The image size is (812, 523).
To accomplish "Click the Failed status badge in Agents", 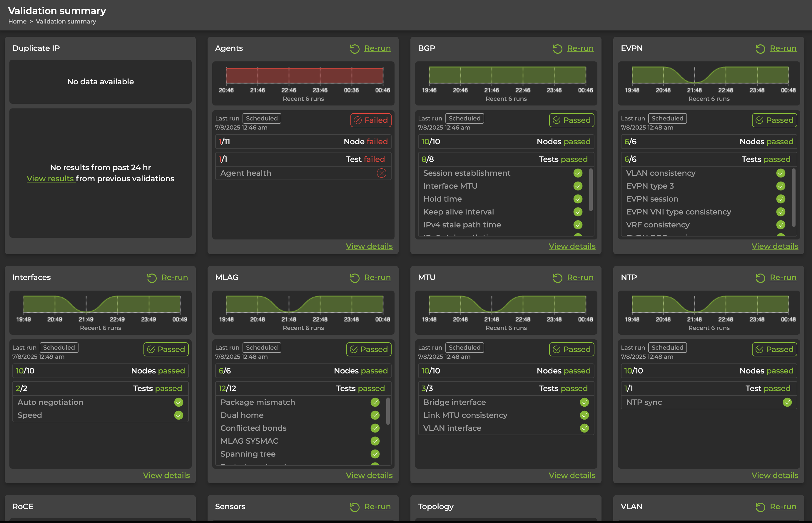I will pos(371,120).
